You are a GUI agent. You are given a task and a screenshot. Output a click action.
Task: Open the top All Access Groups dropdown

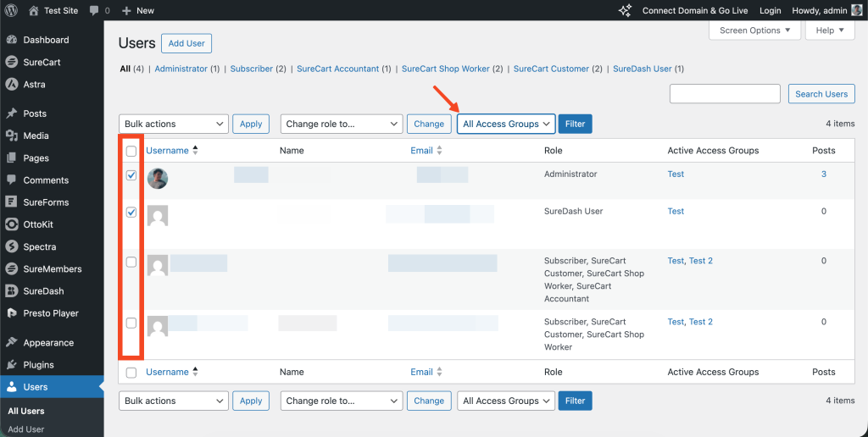pyautogui.click(x=506, y=124)
